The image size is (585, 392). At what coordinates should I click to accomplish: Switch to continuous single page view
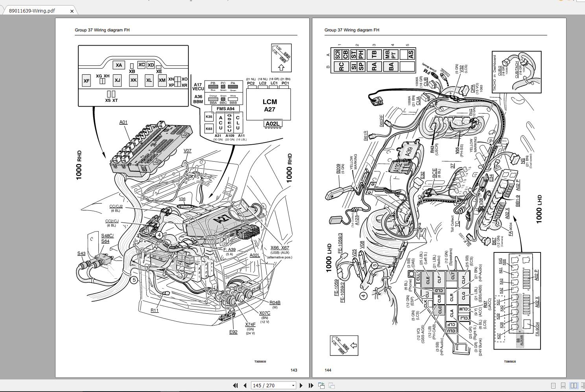pyautogui.click(x=563, y=386)
